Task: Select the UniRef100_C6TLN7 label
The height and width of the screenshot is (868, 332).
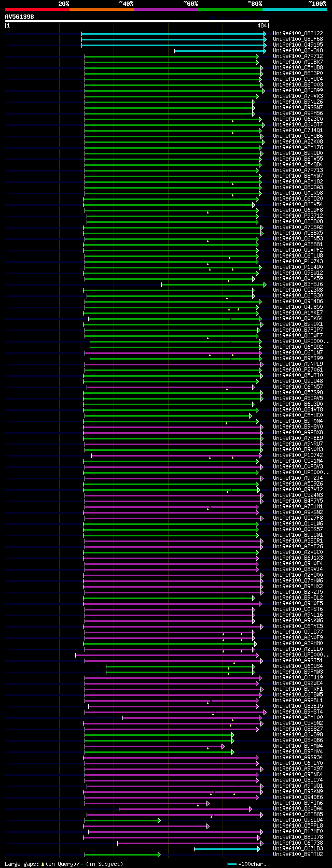Action: [x=298, y=352]
